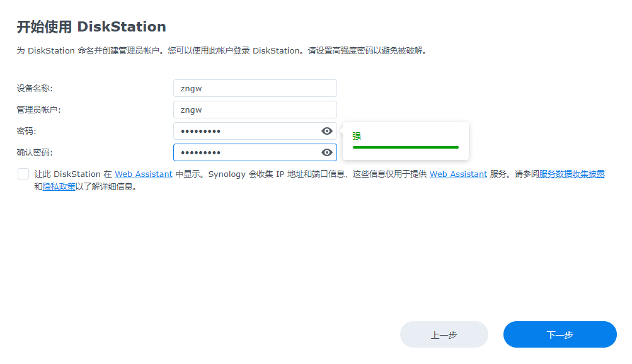Click the 确认密码 label text
This screenshot has height=364, width=632.
point(35,152)
